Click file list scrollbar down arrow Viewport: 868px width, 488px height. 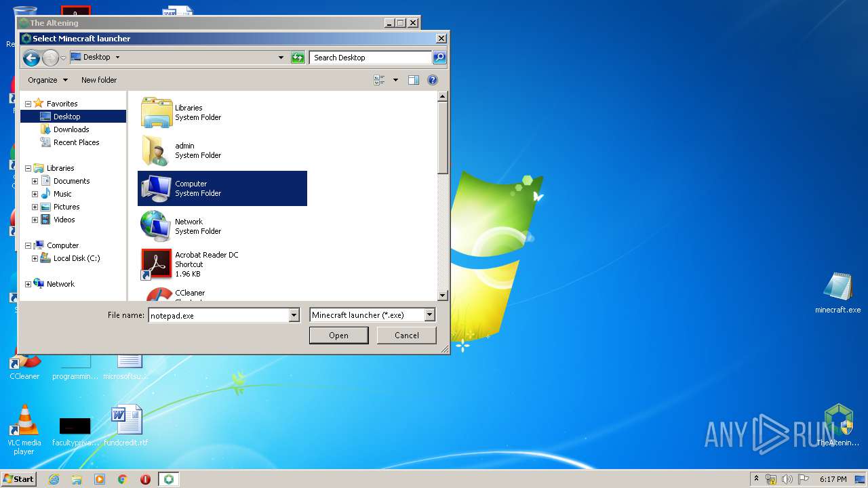[443, 296]
